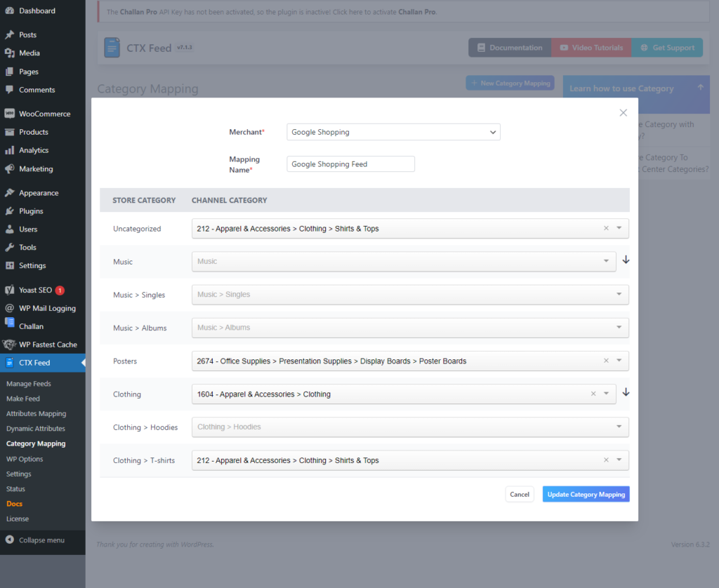This screenshot has height=588, width=719.
Task: Open Attributes Mapping submenu item
Action: [x=37, y=413]
